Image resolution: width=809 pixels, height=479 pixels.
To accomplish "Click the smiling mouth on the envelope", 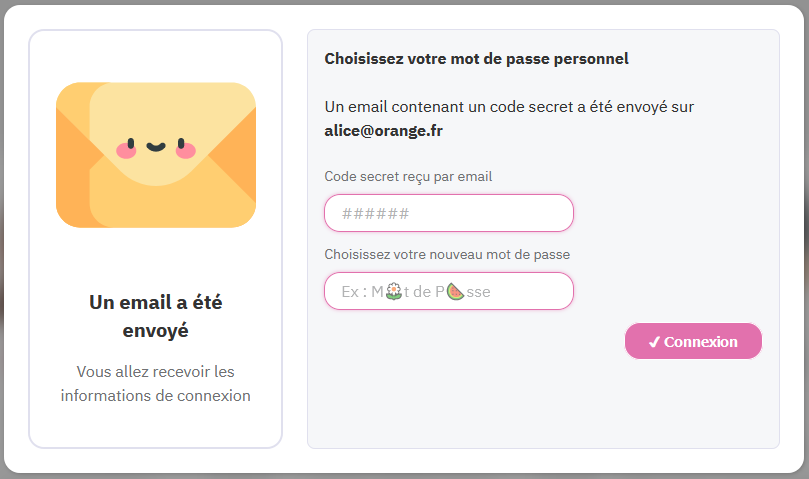I will [x=155, y=147].
